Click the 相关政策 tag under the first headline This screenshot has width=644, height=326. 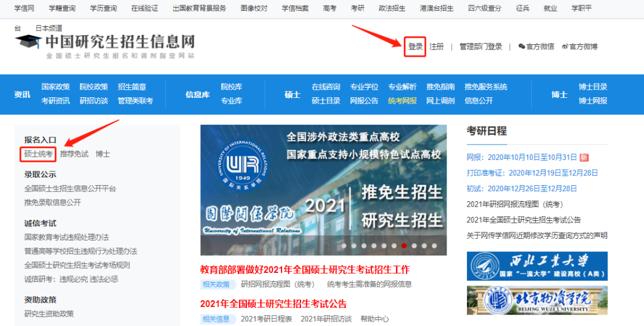(215, 284)
